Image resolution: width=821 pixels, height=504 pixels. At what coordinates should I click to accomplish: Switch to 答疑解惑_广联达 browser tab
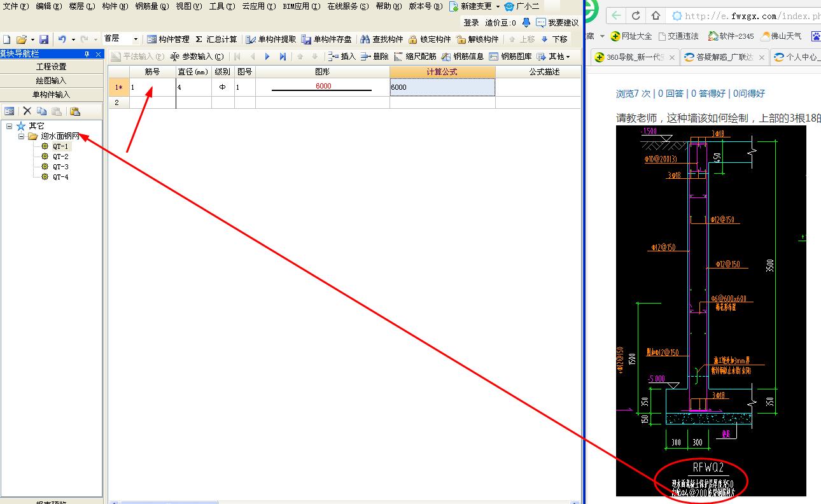724,57
